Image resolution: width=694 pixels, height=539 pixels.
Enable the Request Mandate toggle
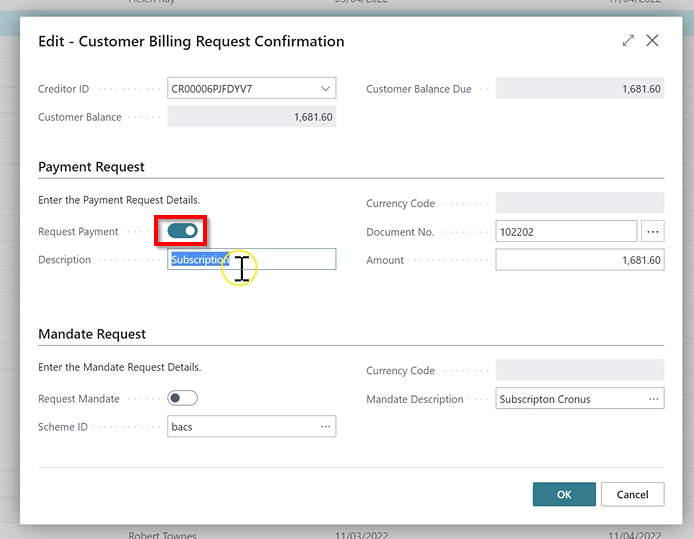coord(182,398)
